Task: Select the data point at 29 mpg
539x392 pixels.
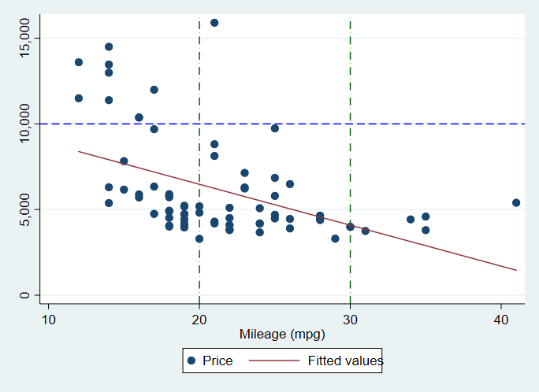Action: pos(335,239)
